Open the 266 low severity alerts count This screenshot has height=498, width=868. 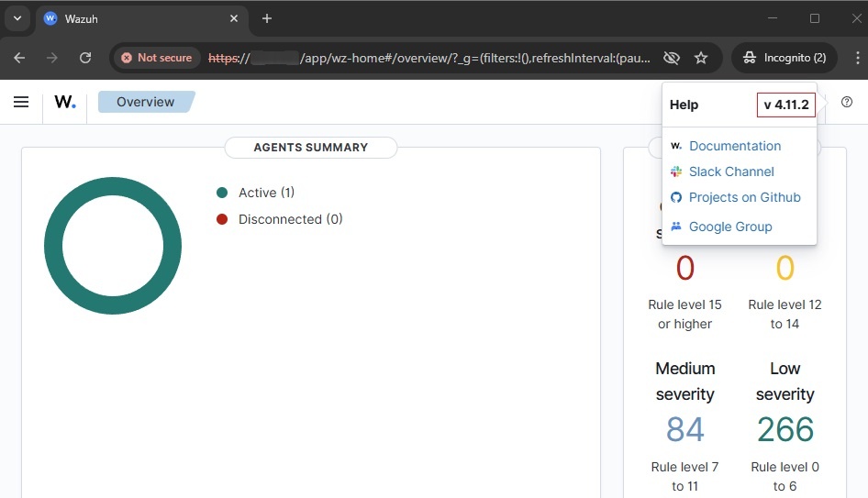785,429
